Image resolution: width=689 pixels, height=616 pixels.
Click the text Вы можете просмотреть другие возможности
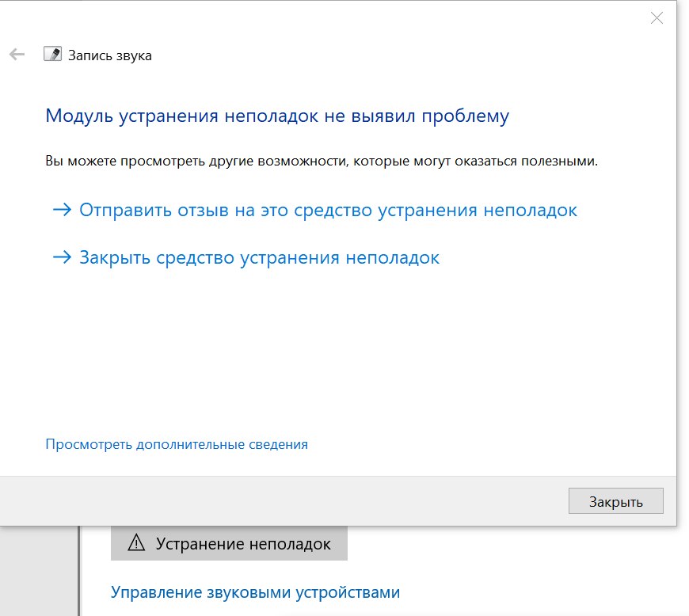[197, 162]
